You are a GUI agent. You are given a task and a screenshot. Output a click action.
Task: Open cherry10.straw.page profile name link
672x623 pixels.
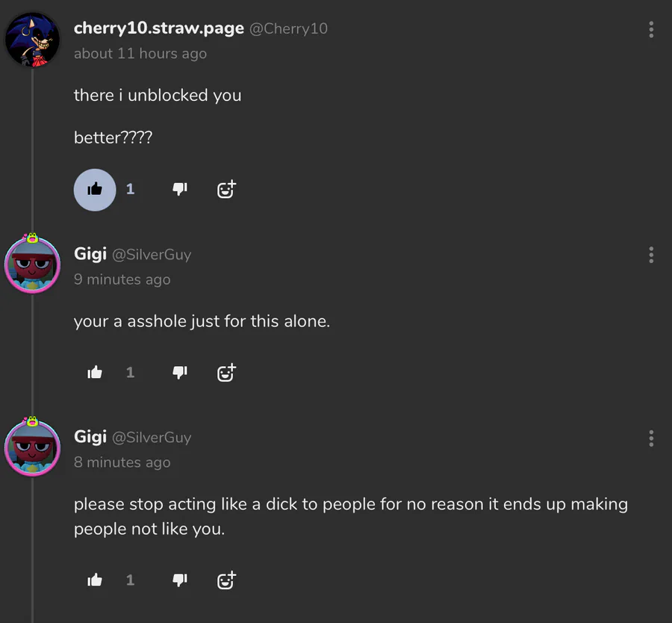158,28
